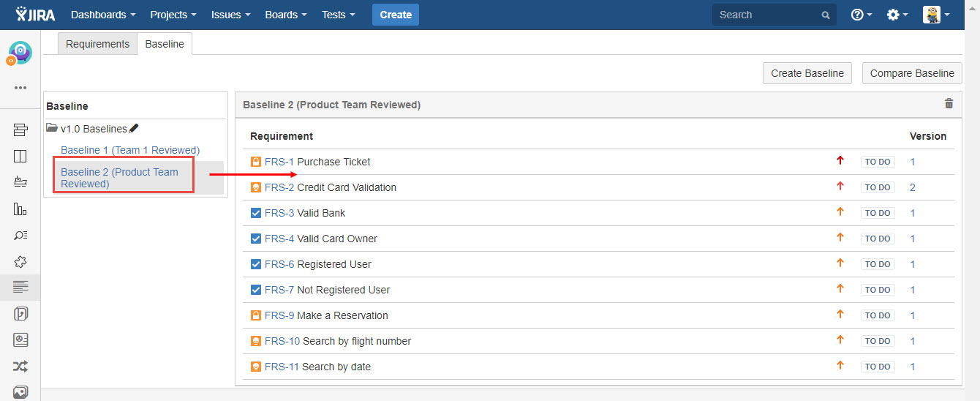Edit v1.0 Baselines with pencil icon
Image resolution: width=980 pixels, height=401 pixels.
coord(133,129)
